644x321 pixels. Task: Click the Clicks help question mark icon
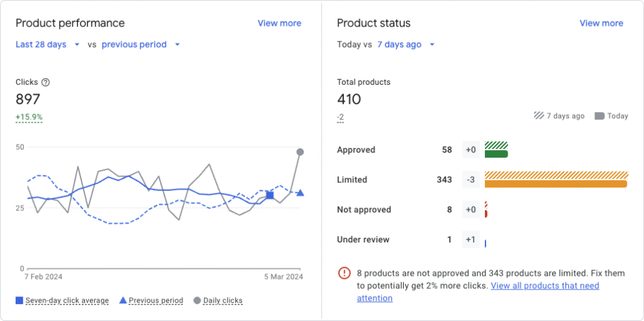45,82
